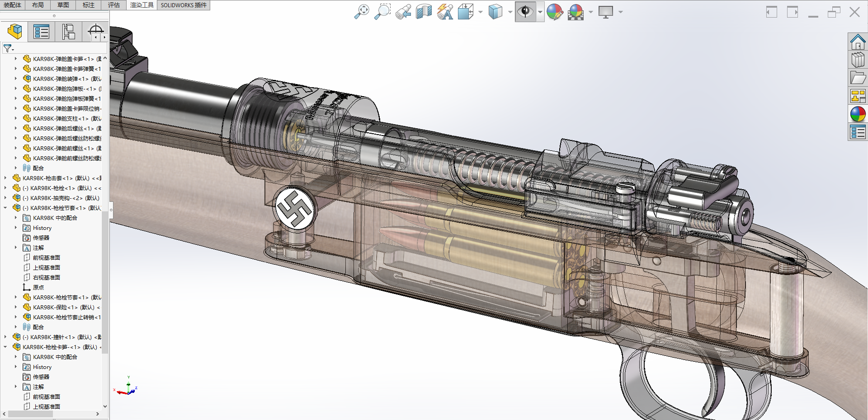Toggle the Hide/Show Items eye icon
Screen dimensions: 868x420
[x=525, y=12]
